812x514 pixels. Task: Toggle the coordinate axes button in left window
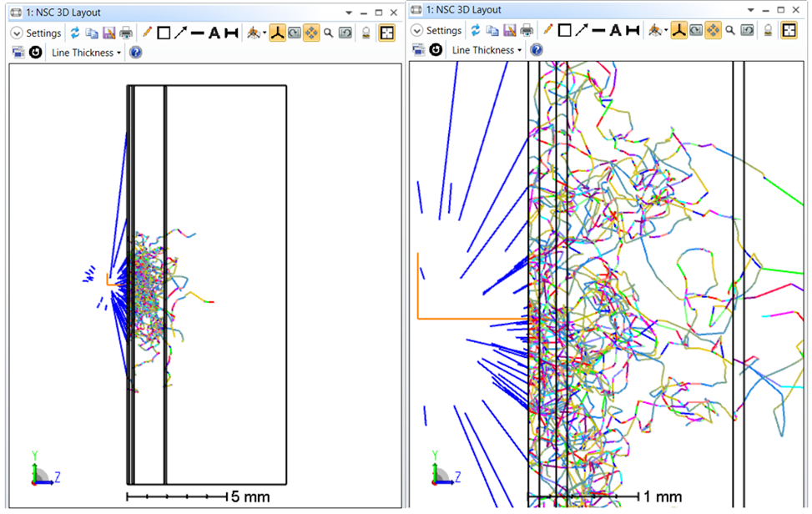pos(276,33)
